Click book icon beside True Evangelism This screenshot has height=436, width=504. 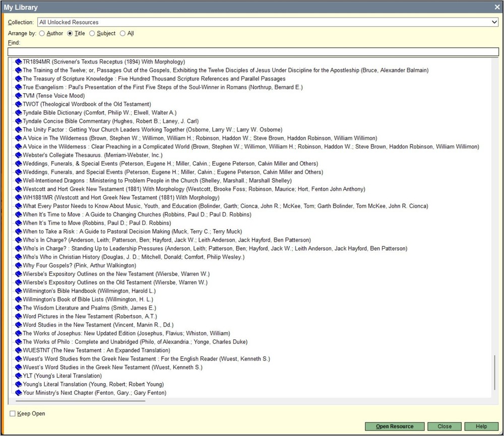(19, 87)
